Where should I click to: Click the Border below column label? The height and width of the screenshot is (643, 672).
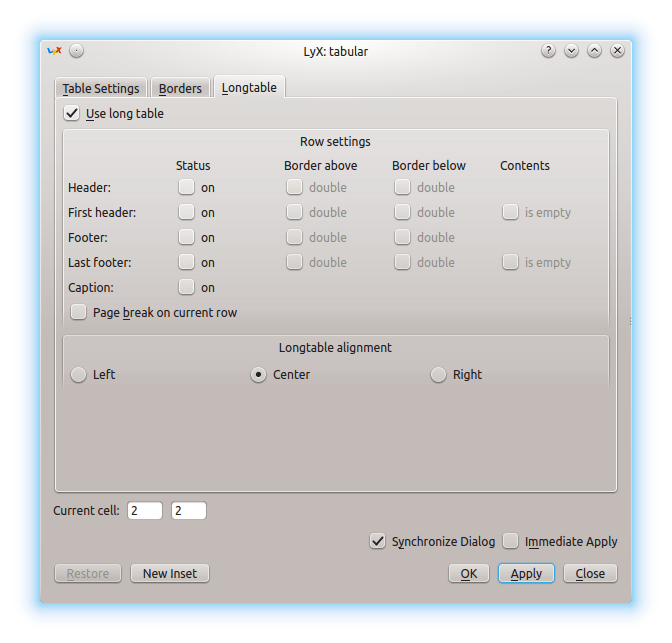(x=429, y=165)
